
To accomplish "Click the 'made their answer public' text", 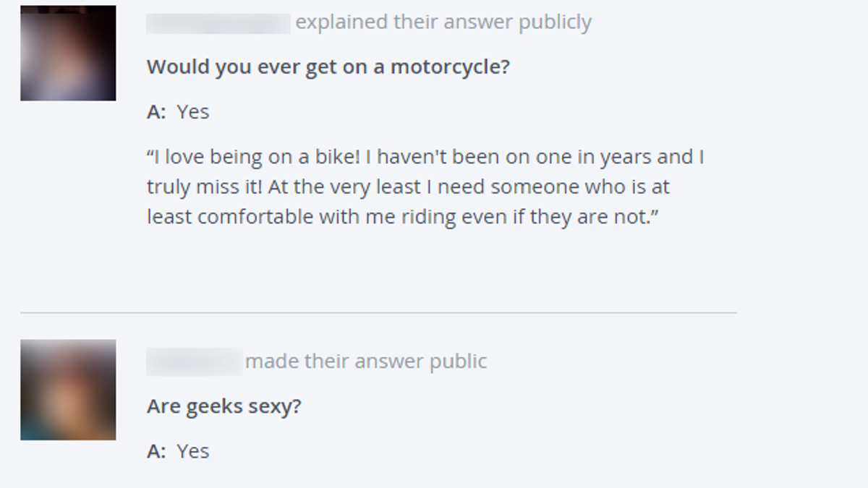I will click(x=366, y=361).
